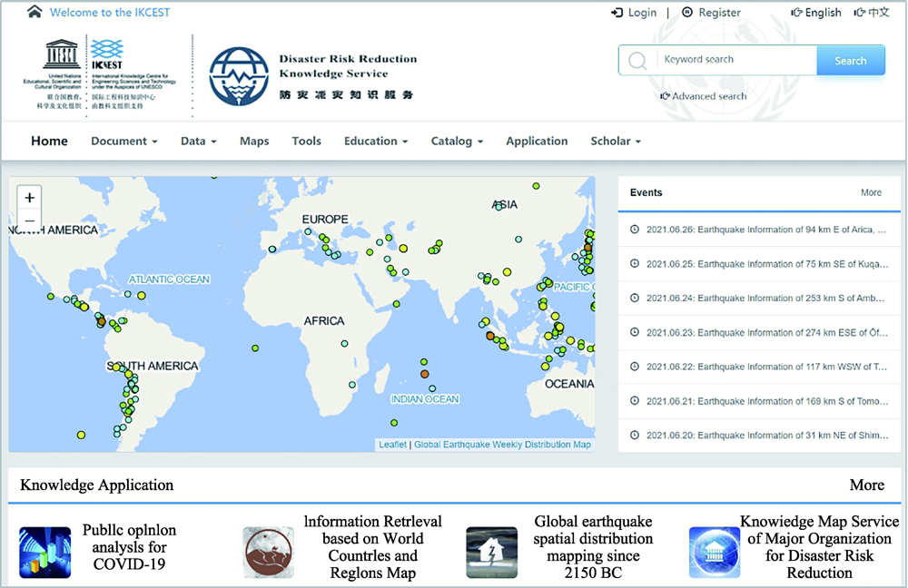Click the green marker above Asia label
Screen dimensions: 908x588
tap(537, 186)
